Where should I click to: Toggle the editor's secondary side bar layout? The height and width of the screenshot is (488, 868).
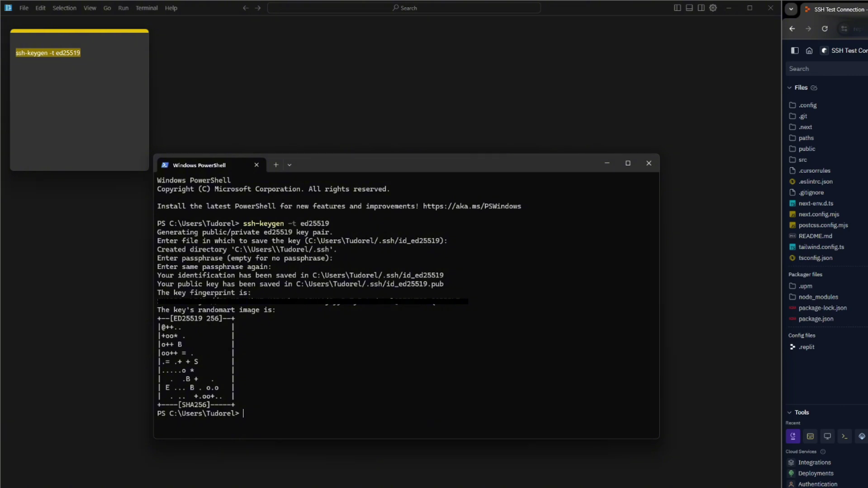(x=701, y=8)
